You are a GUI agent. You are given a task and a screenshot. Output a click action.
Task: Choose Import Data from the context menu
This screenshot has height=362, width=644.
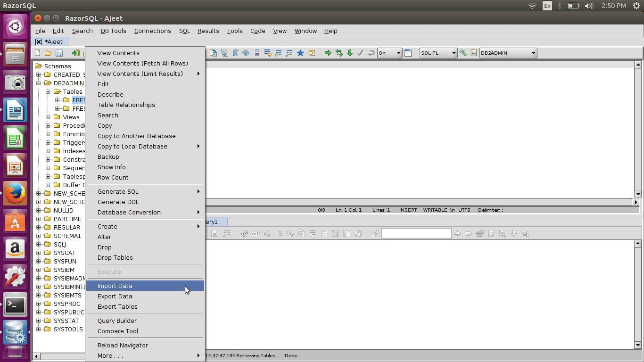(145, 286)
